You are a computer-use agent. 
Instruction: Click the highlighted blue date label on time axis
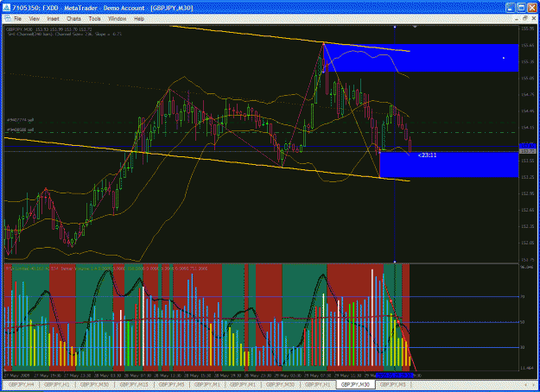(x=394, y=375)
